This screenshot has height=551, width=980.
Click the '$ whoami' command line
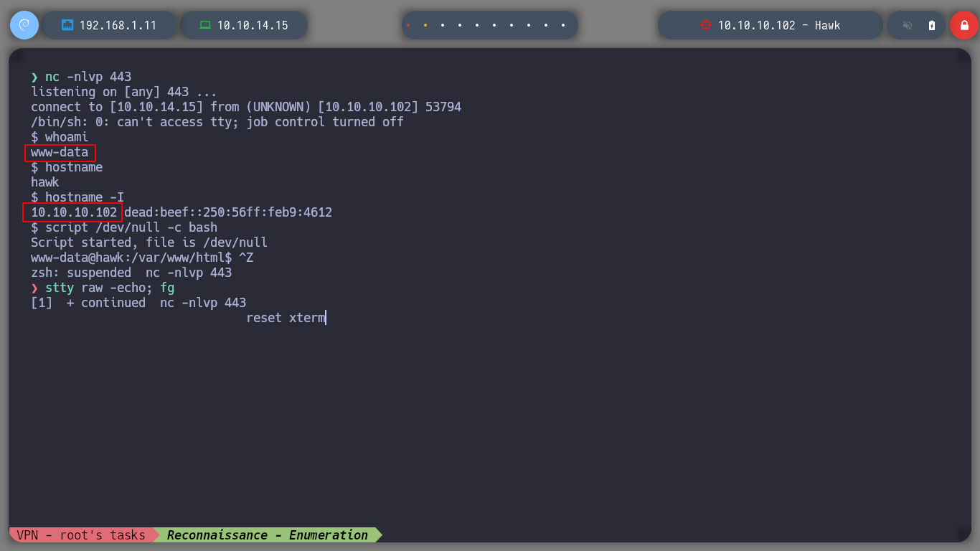[60, 137]
